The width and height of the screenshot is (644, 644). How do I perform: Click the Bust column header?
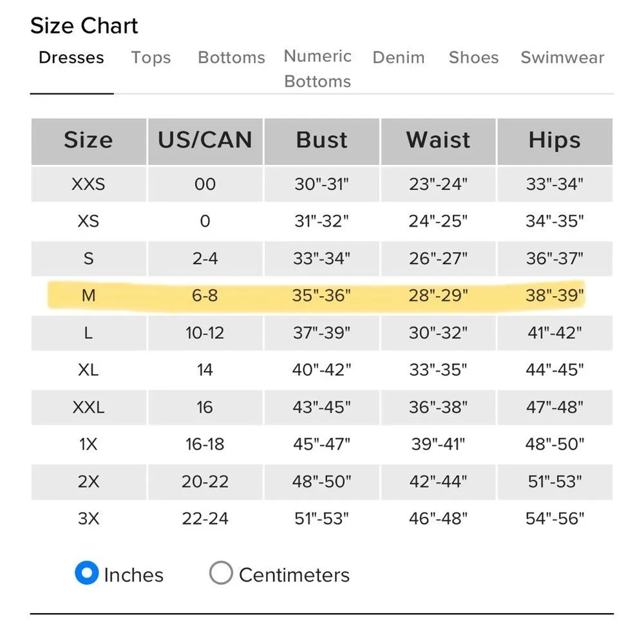pos(322,140)
